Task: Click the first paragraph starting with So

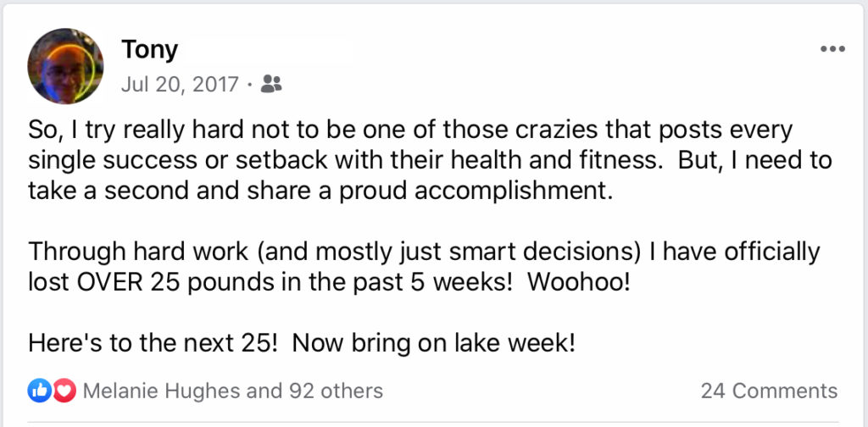Action: 430,160
